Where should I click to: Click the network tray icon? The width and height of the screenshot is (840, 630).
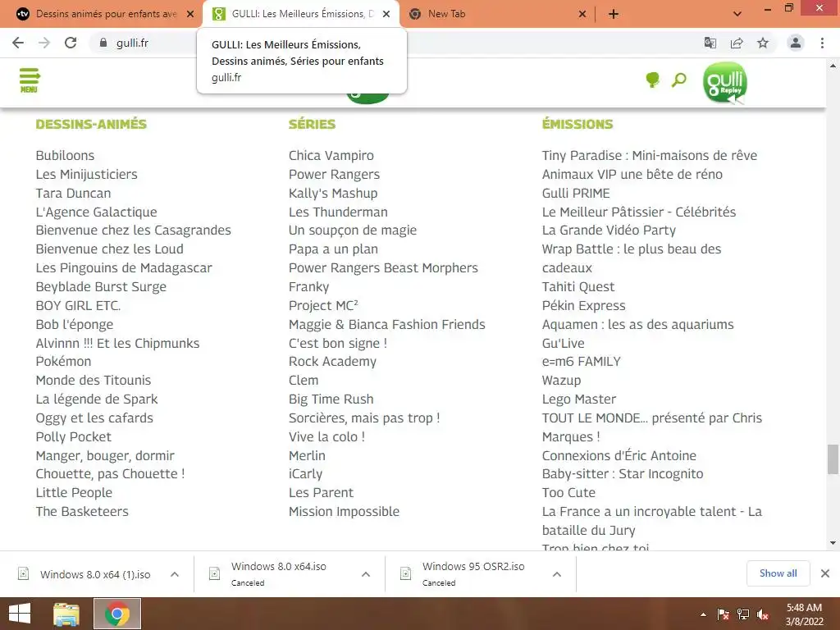[x=743, y=614]
